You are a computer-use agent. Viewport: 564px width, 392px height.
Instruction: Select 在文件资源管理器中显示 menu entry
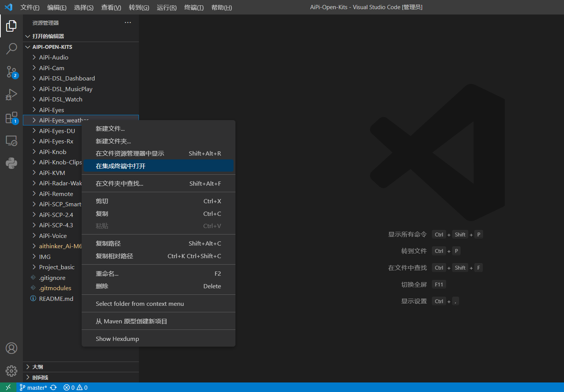coord(158,153)
